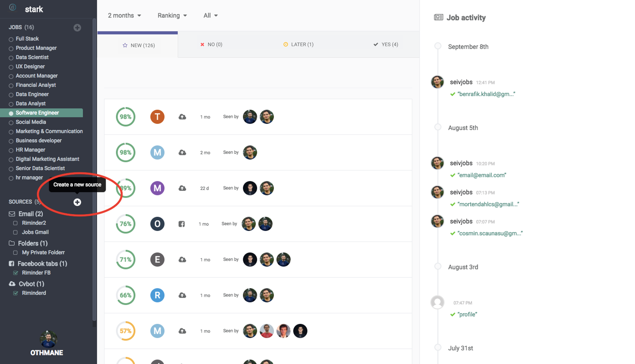Click the cloud upload icon of the 98% candidate T
Screen dimensions: 635x364
[x=182, y=117]
